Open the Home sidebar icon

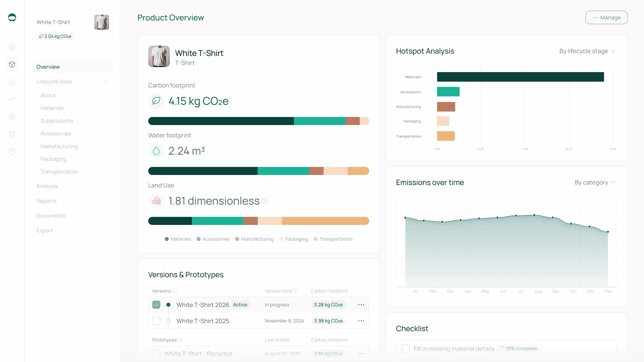[12, 47]
